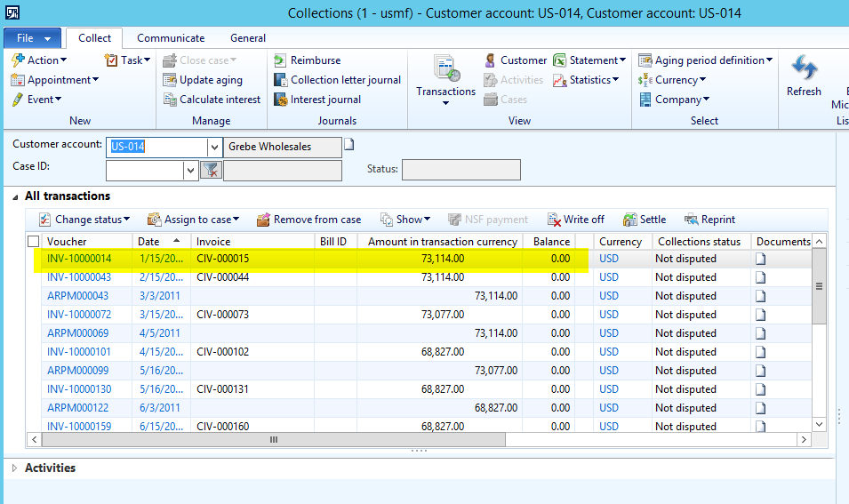Click the Settle transactions icon

(x=630, y=220)
